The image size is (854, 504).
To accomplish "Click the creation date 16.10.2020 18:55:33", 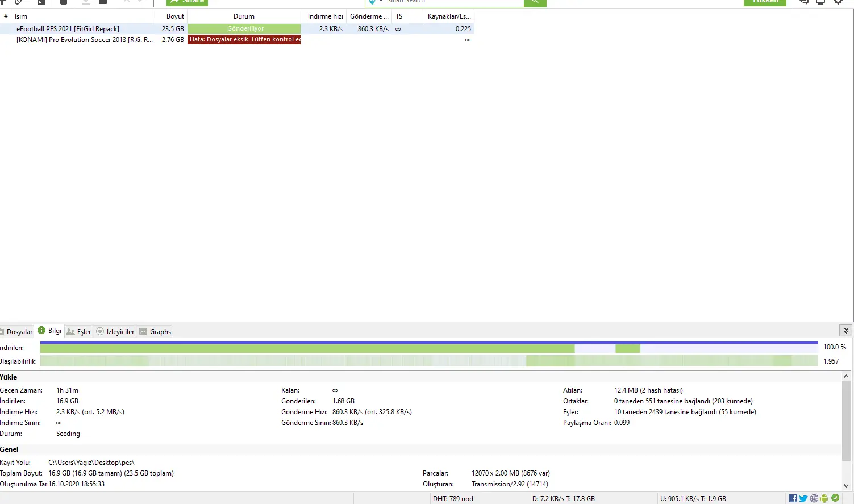I will pyautogui.click(x=77, y=484).
